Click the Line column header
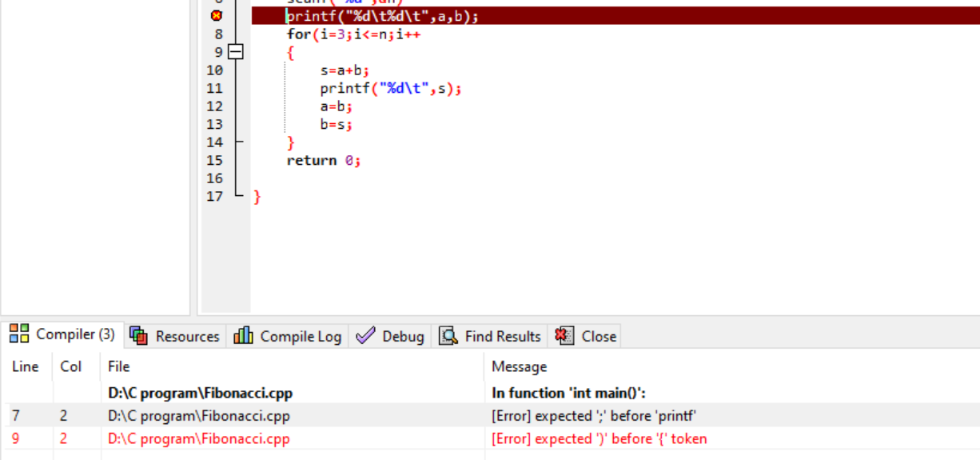This screenshot has height=460, width=980. (x=26, y=366)
